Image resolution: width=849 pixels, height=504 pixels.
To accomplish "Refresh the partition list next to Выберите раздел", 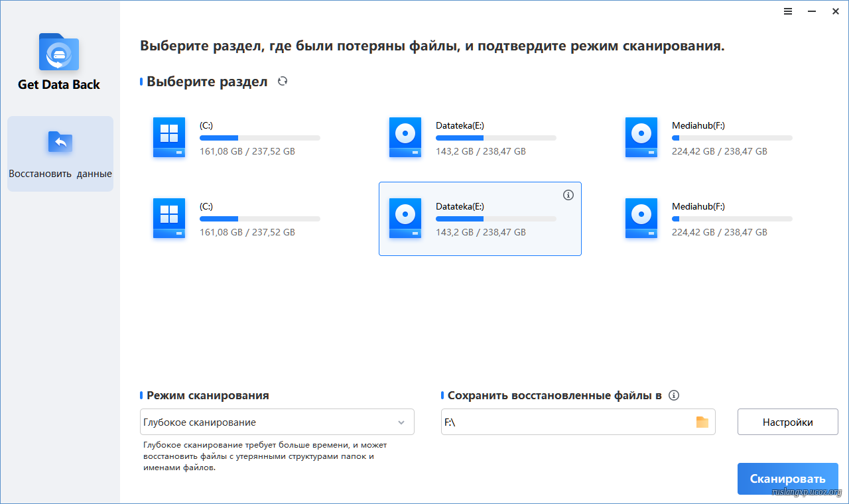I will coord(283,82).
